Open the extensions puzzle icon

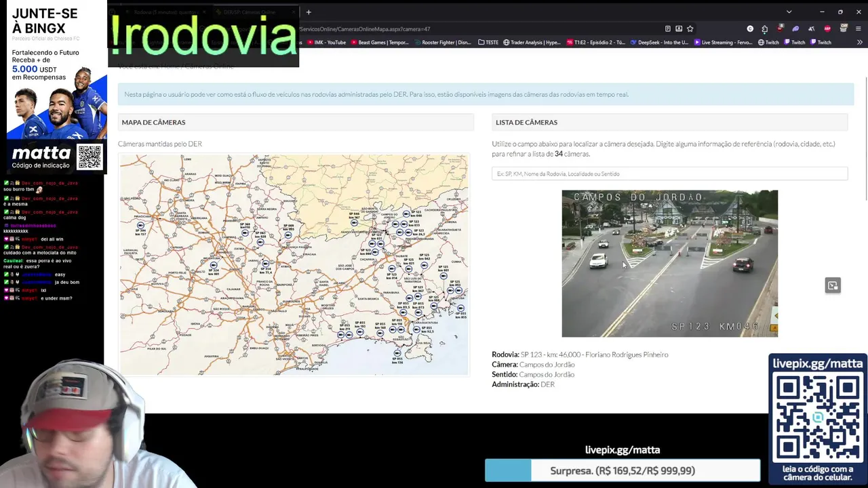pyautogui.click(x=764, y=28)
